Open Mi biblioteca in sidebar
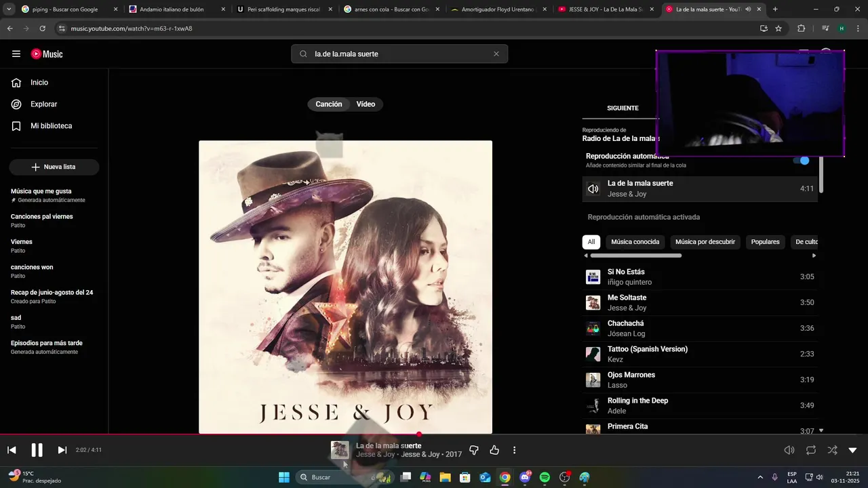Image resolution: width=868 pixels, height=488 pixels. [x=51, y=126]
